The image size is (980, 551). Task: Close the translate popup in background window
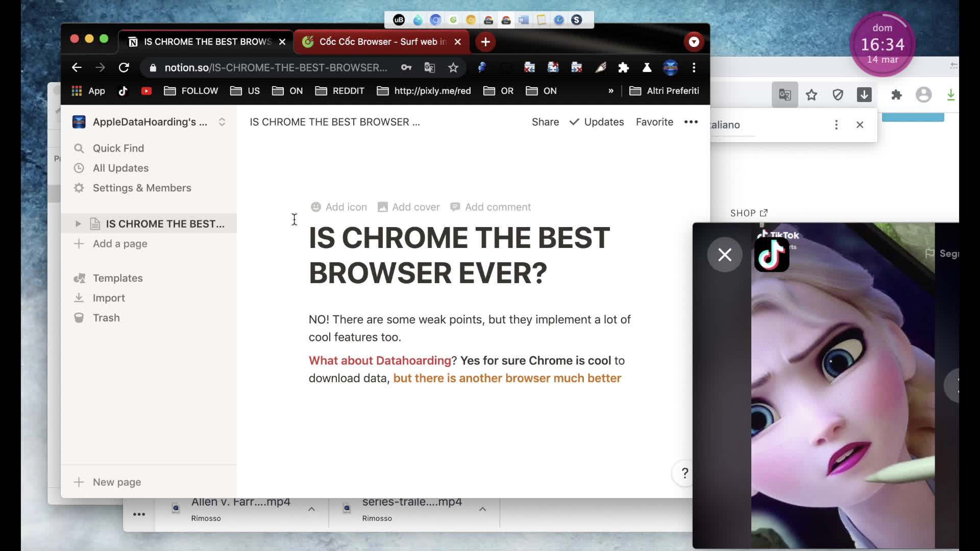click(860, 124)
